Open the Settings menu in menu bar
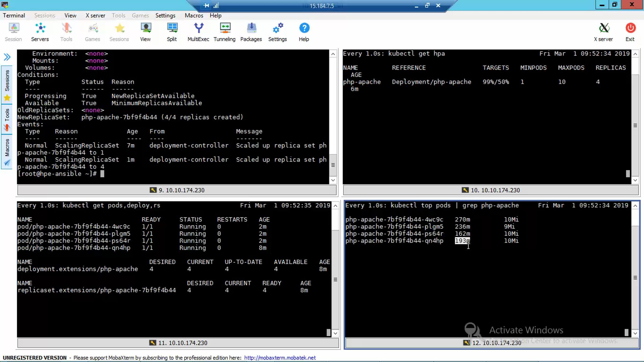Image resolution: width=644 pixels, height=362 pixels. pyautogui.click(x=165, y=16)
